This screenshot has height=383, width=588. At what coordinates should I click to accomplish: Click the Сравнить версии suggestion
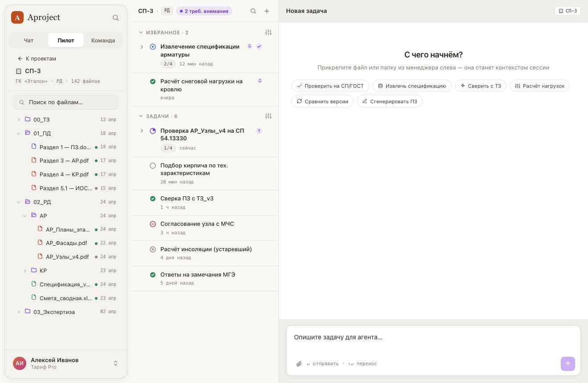tap(323, 102)
